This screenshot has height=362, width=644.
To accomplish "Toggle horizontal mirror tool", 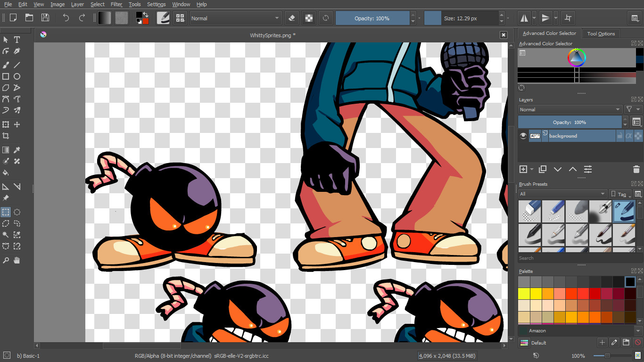I will pyautogui.click(x=524, y=18).
